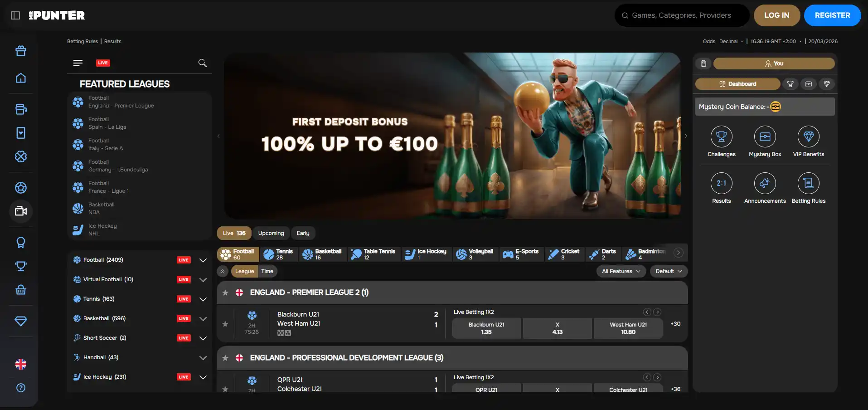Open the top Results link beside Betting Rules
The width and height of the screenshot is (868, 410).
coord(113,41)
